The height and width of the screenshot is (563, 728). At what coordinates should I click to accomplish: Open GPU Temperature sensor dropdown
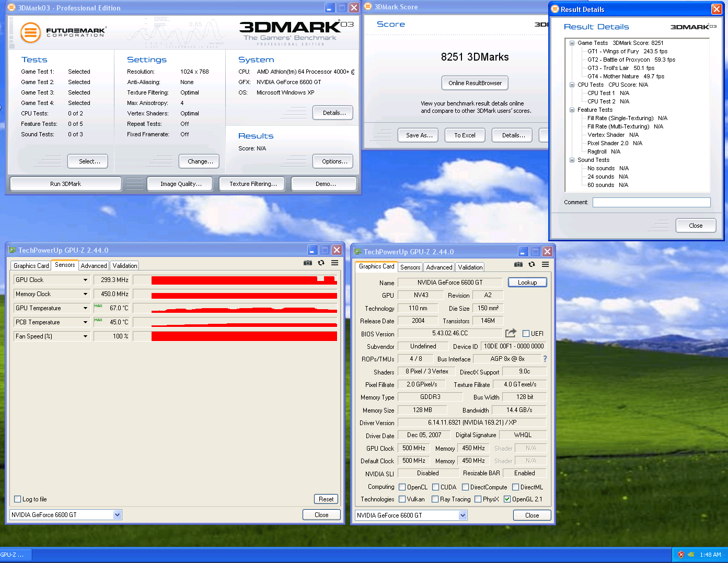[85, 308]
